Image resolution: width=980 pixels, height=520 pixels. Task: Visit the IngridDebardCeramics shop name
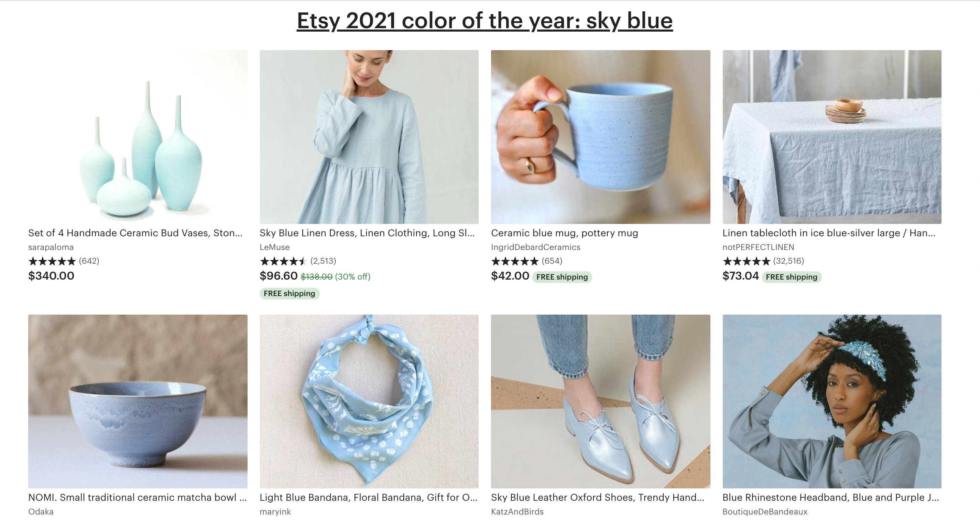pos(535,247)
